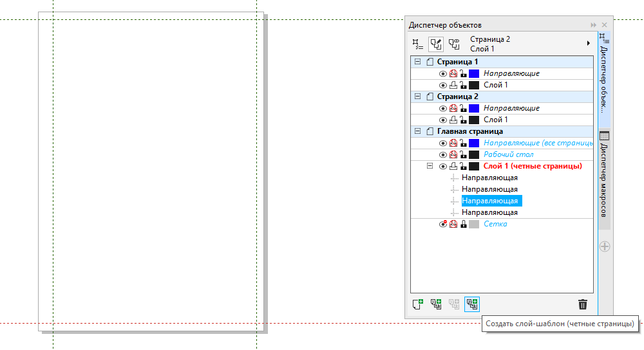
Task: Click blue swatch of Направляющие (все страницы)
Action: pos(474,143)
